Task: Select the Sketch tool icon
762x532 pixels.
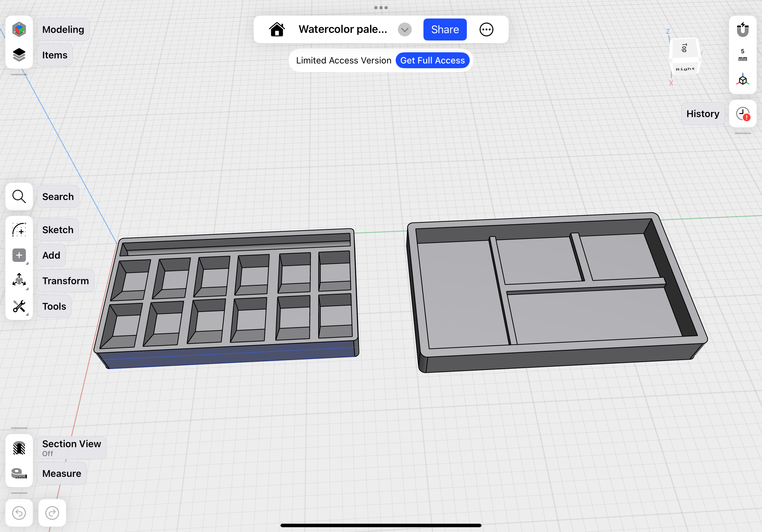Action: (19, 230)
